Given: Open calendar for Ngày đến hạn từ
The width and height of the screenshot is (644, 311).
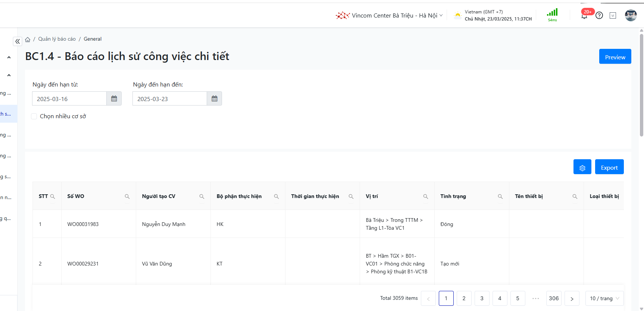Looking at the screenshot, I should (x=114, y=99).
